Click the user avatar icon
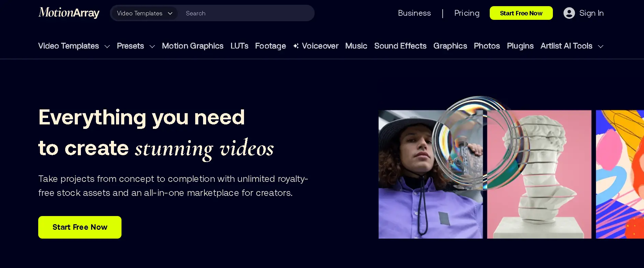644x268 pixels. (569, 13)
